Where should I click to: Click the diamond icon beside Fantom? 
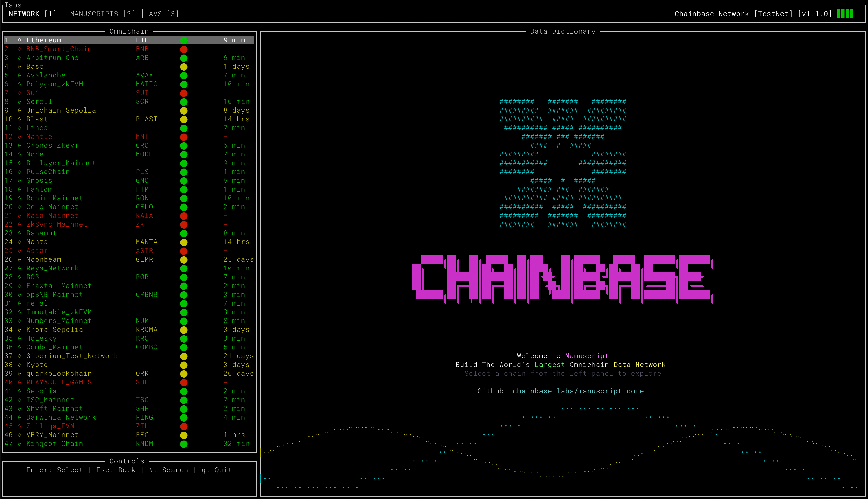point(19,190)
